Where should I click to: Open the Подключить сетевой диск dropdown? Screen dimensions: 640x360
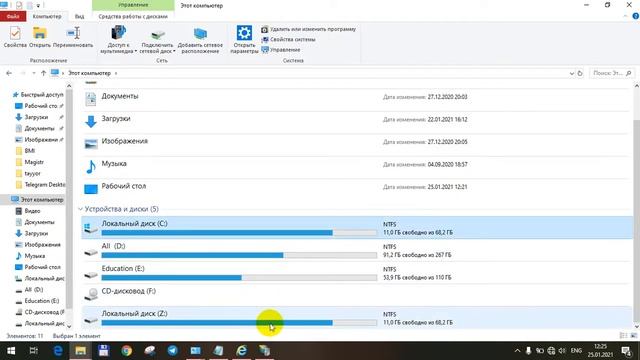158,40
